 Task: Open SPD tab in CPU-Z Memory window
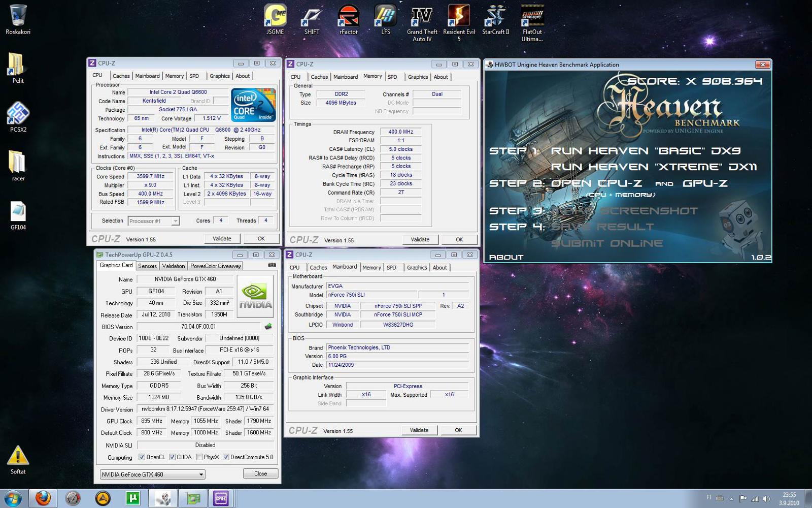click(392, 77)
